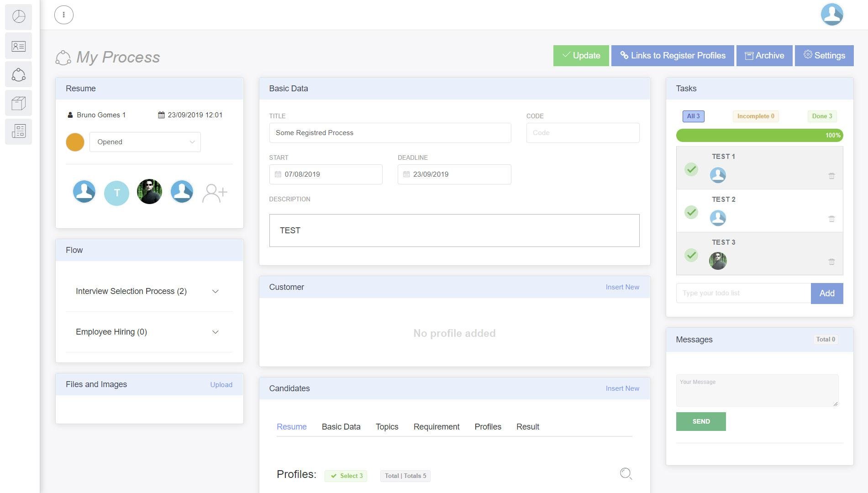The width and height of the screenshot is (868, 493).
Task: Add the typed todo task
Action: point(827,294)
